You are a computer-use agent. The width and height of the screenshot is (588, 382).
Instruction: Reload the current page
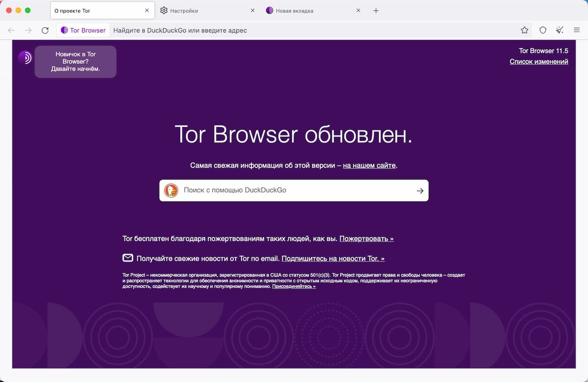tap(45, 30)
